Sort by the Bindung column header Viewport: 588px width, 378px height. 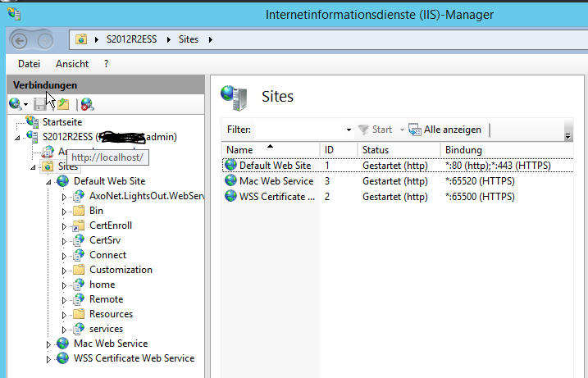[x=507, y=150]
